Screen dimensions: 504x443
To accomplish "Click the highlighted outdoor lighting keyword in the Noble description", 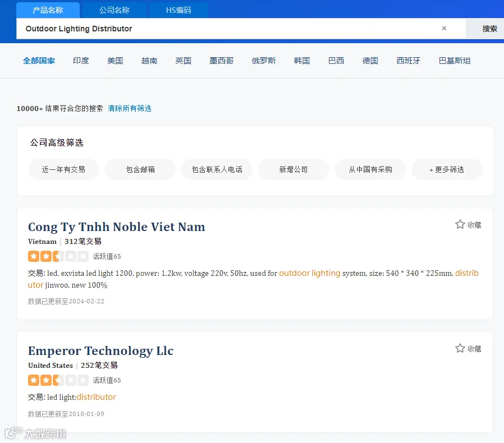I will click(310, 273).
